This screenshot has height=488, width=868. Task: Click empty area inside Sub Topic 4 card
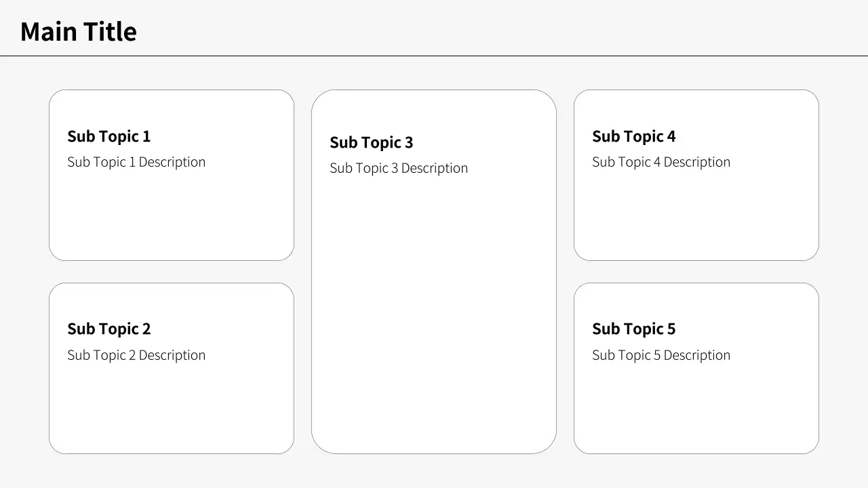(x=696, y=217)
